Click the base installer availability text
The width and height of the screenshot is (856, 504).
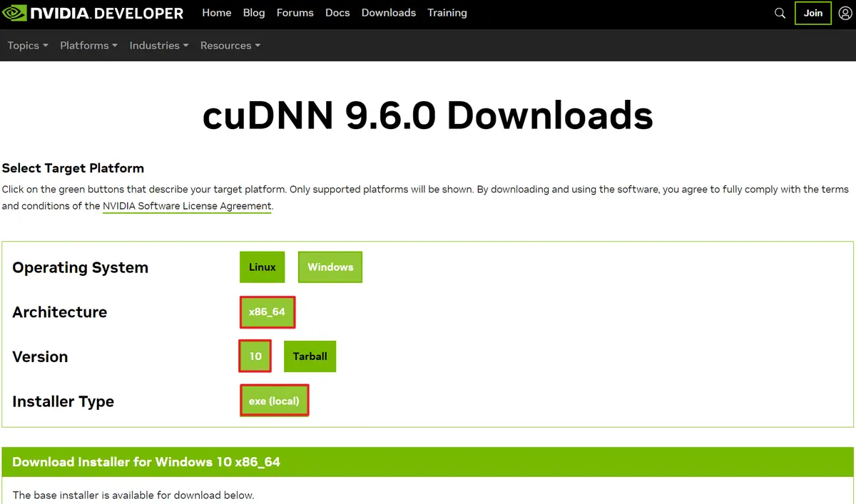point(133,495)
